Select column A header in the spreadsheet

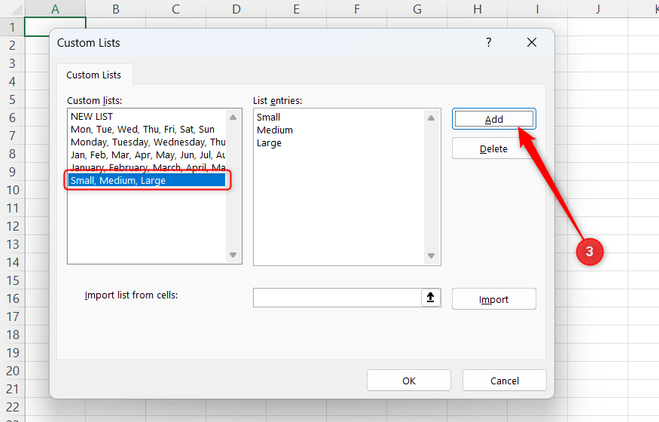coord(55,9)
